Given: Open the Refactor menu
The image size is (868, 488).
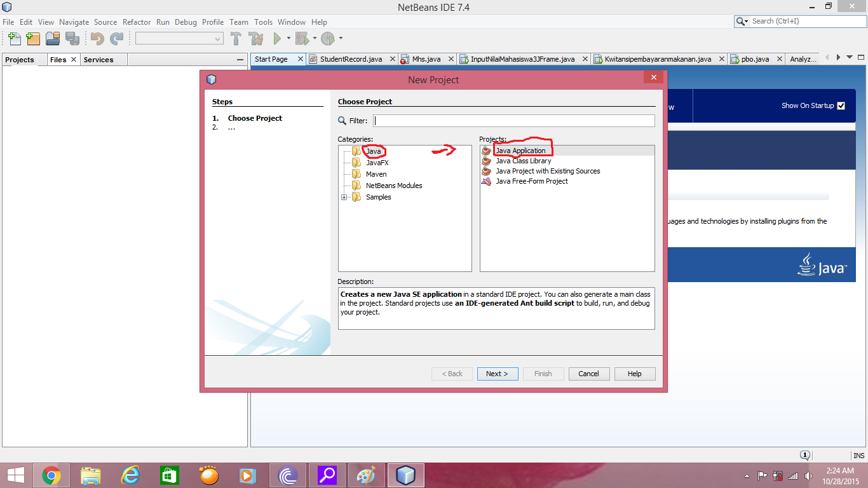Looking at the screenshot, I should coord(137,22).
